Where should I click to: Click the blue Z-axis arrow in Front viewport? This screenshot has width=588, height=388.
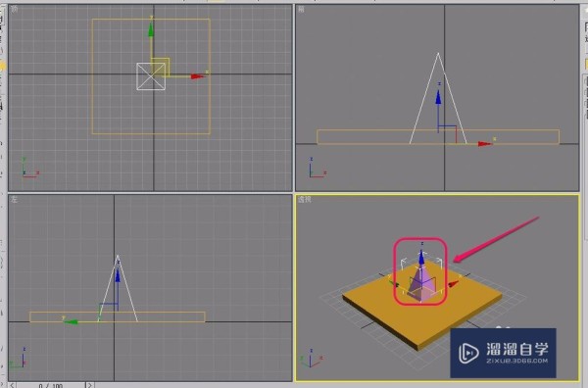tap(438, 97)
